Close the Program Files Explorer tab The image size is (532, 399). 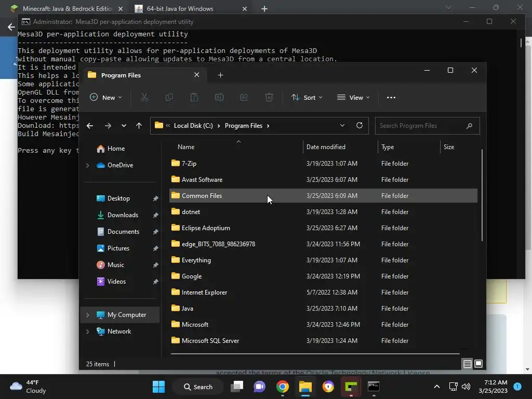(196, 75)
